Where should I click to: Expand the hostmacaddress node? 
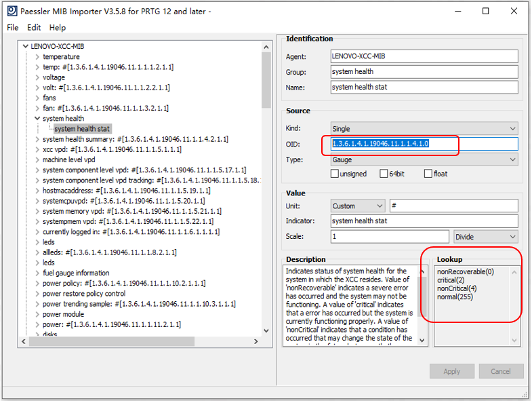37,191
